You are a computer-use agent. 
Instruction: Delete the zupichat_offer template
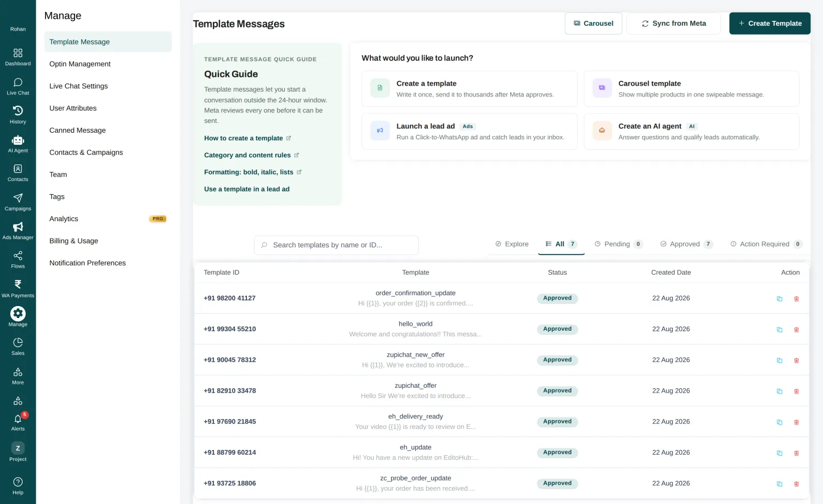(796, 391)
